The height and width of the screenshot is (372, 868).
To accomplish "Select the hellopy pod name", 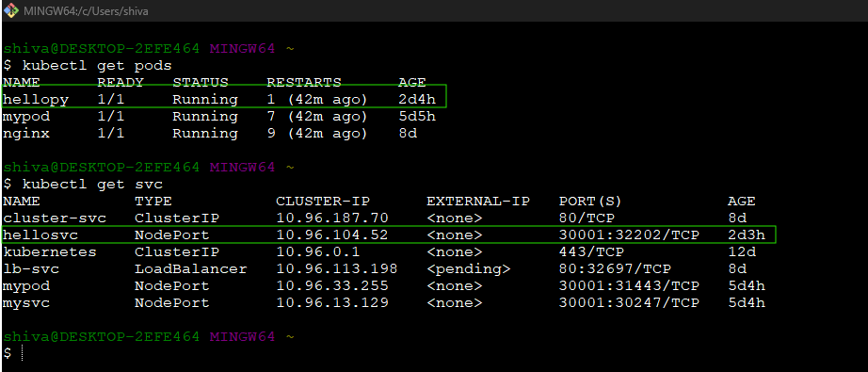I will click(x=36, y=100).
